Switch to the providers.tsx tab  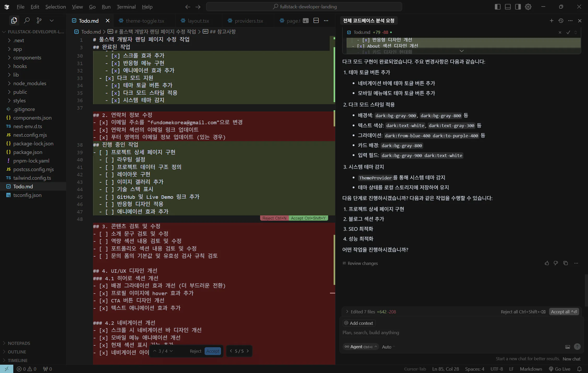coord(249,21)
